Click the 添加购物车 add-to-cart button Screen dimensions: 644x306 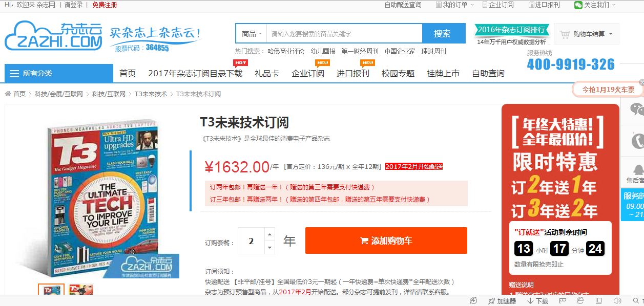point(386,241)
